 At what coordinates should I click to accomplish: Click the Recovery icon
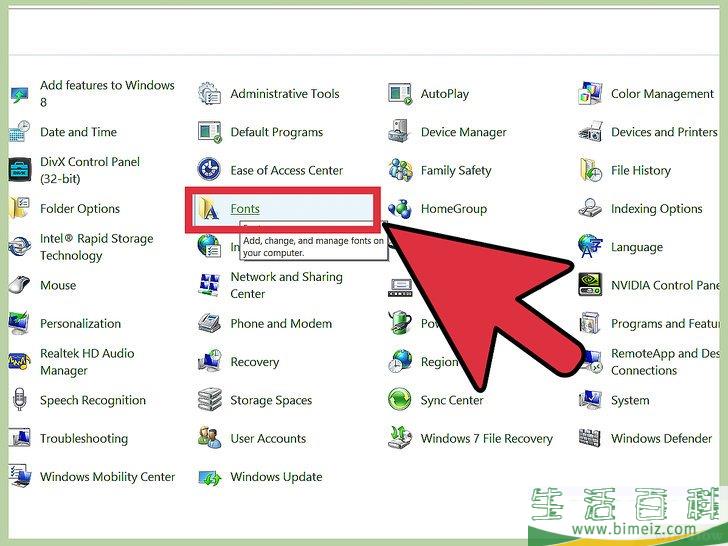[209, 362]
